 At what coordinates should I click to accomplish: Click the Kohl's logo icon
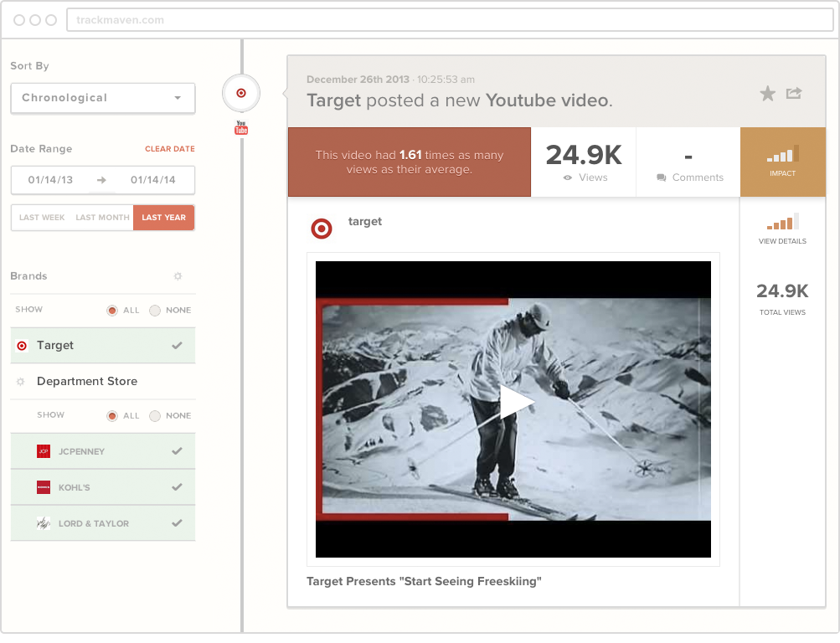click(x=44, y=487)
